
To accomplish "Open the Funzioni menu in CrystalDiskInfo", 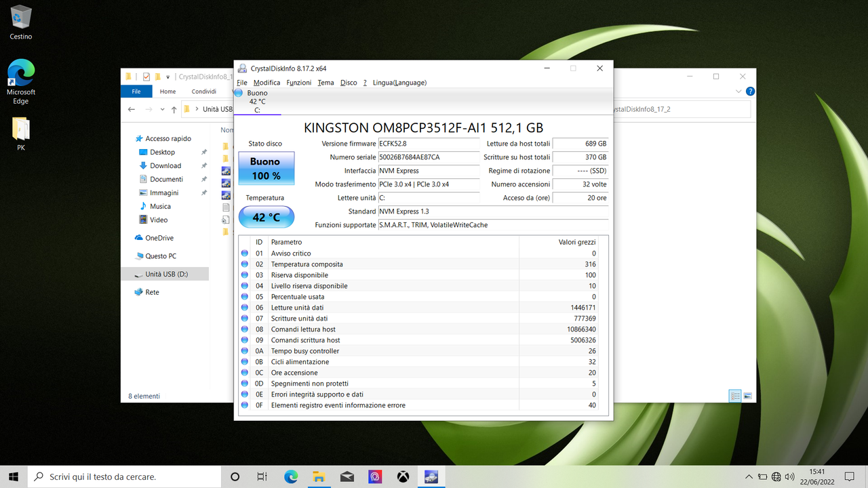I will [x=298, y=82].
